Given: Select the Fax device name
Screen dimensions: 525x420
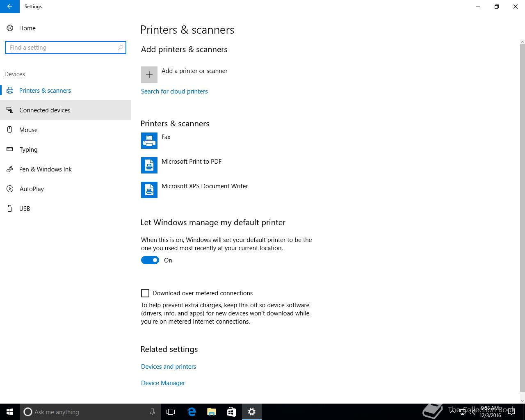Looking at the screenshot, I should [166, 137].
